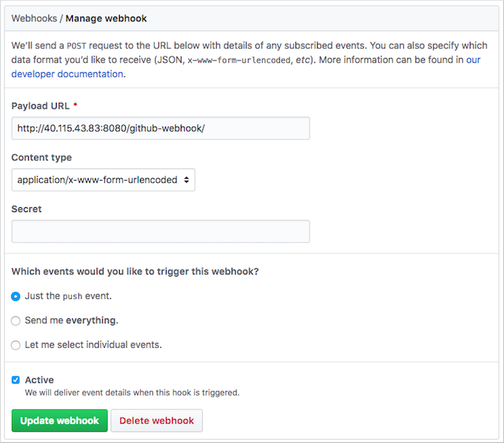
Task: Click the 'Content type' label text
Action: click(x=41, y=157)
